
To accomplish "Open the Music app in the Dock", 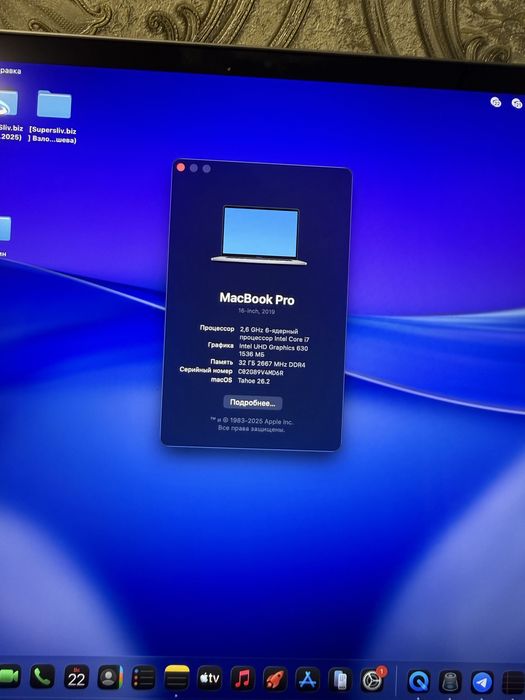I will (242, 679).
